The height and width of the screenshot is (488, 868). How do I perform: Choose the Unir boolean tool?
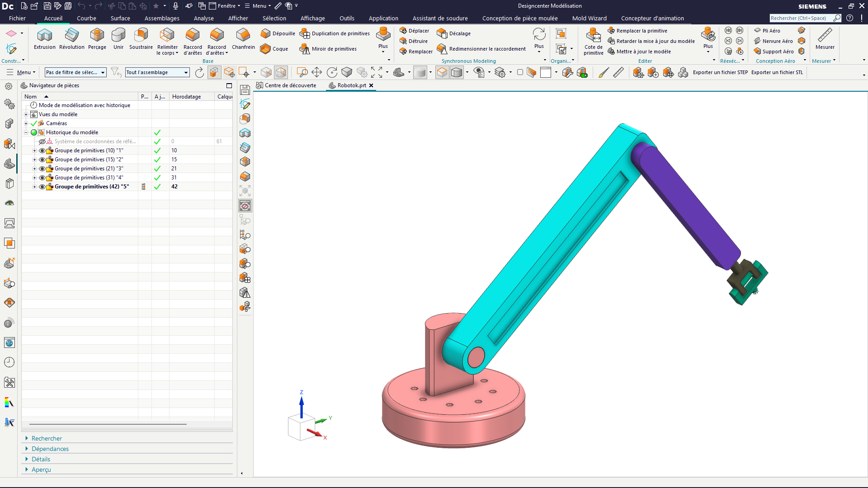coord(118,39)
